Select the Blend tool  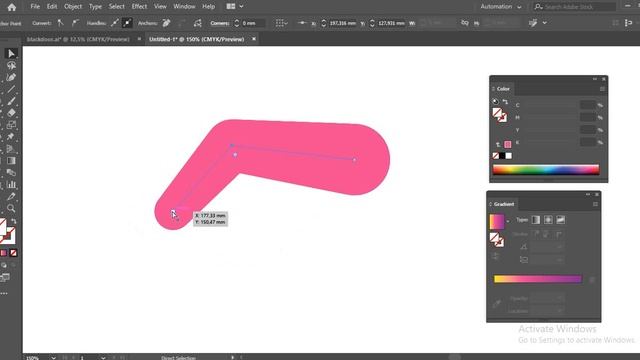point(11,172)
